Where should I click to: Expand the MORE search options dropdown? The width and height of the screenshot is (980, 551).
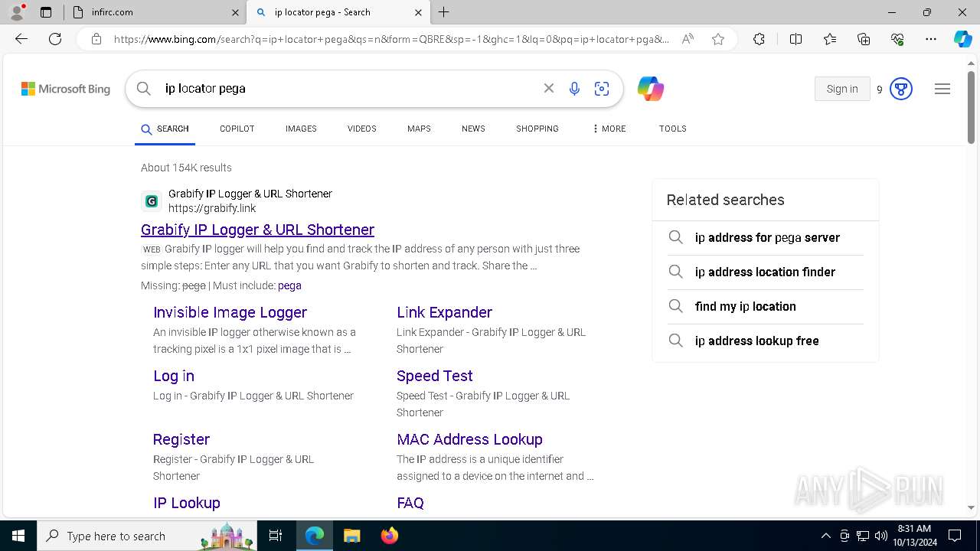coord(609,129)
